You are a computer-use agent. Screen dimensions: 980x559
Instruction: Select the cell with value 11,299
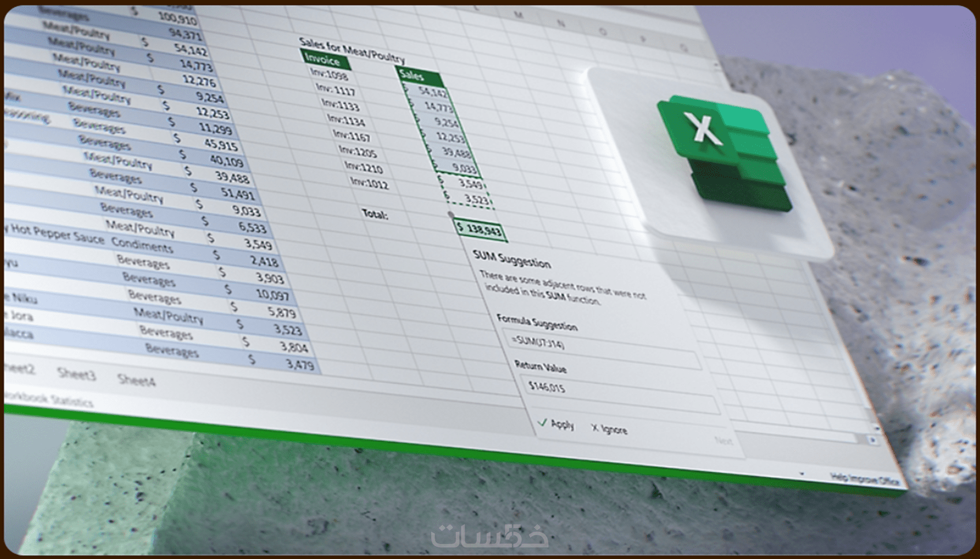215,129
